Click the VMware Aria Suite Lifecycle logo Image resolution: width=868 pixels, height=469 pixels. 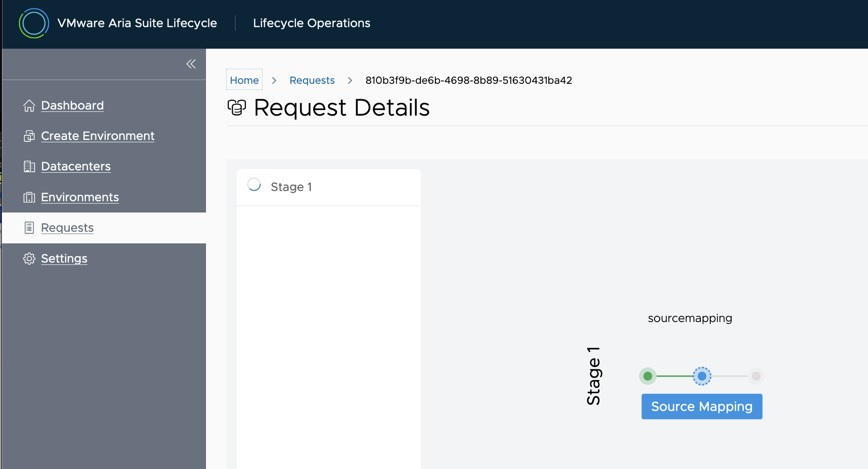(34, 23)
